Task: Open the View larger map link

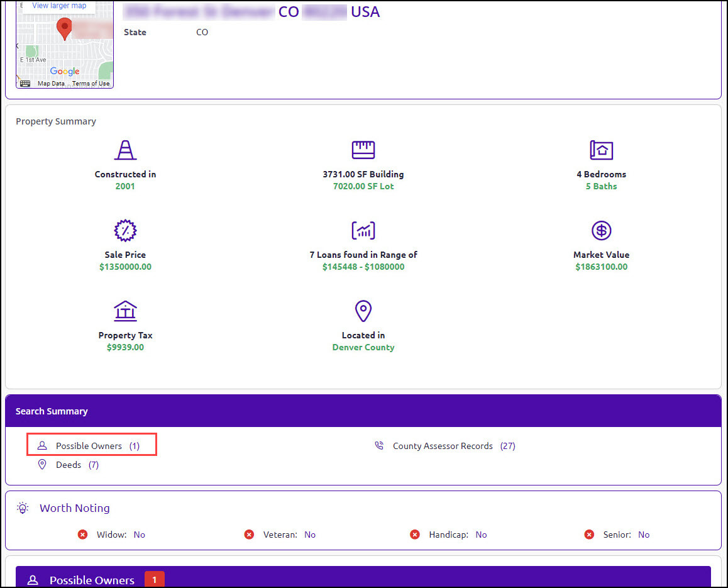Action: 59,6
